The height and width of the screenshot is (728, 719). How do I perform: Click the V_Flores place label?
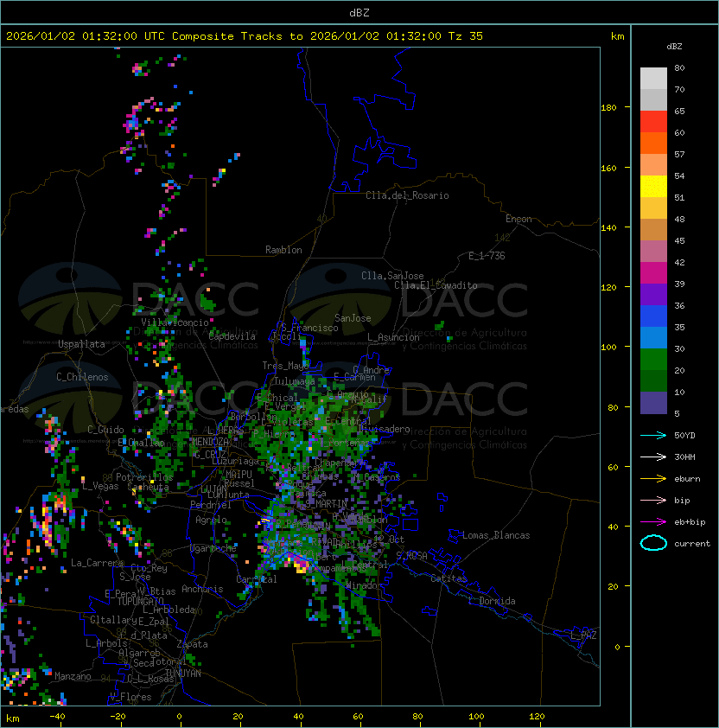pos(130,698)
